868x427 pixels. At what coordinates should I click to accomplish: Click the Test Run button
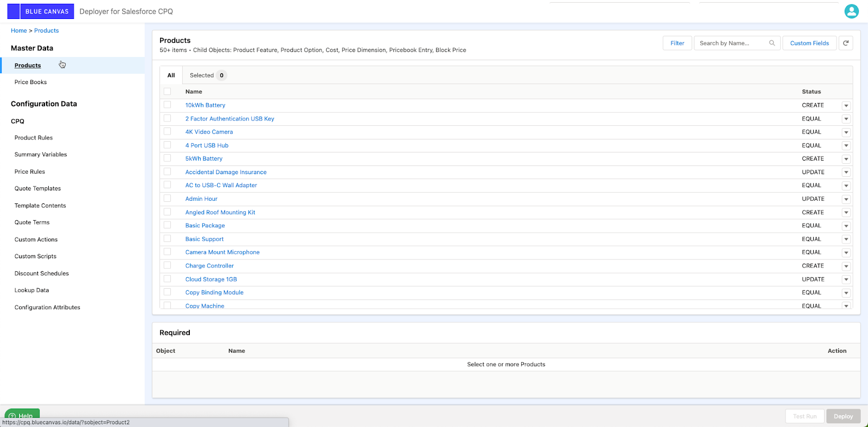click(805, 416)
